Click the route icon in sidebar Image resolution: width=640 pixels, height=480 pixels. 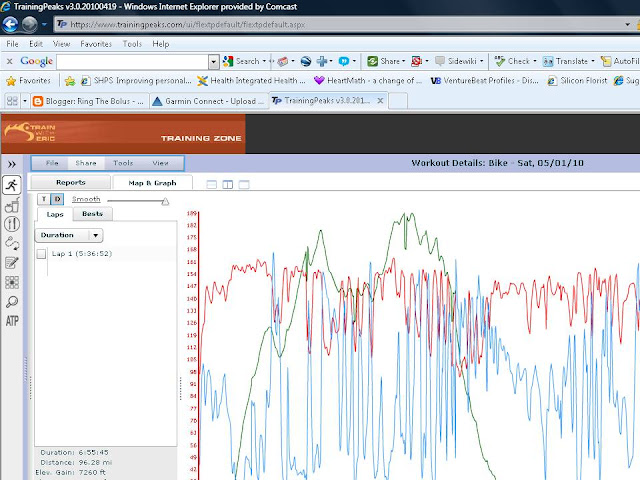pos(12,243)
